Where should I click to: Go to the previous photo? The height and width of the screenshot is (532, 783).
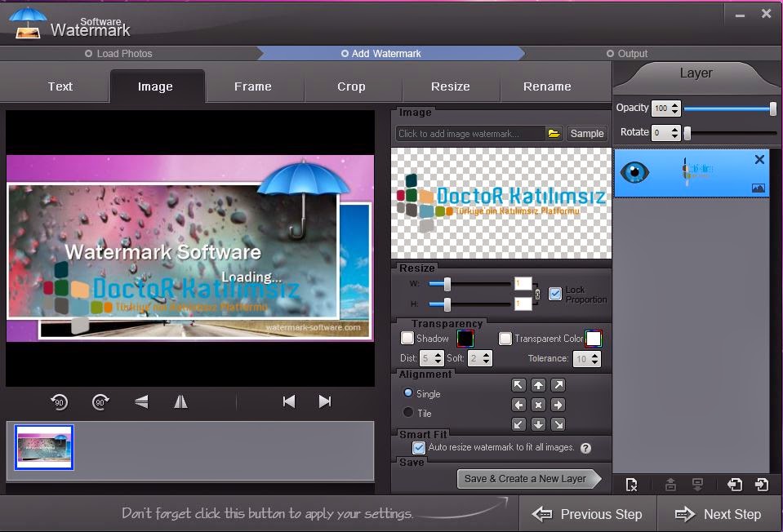pyautogui.click(x=289, y=401)
